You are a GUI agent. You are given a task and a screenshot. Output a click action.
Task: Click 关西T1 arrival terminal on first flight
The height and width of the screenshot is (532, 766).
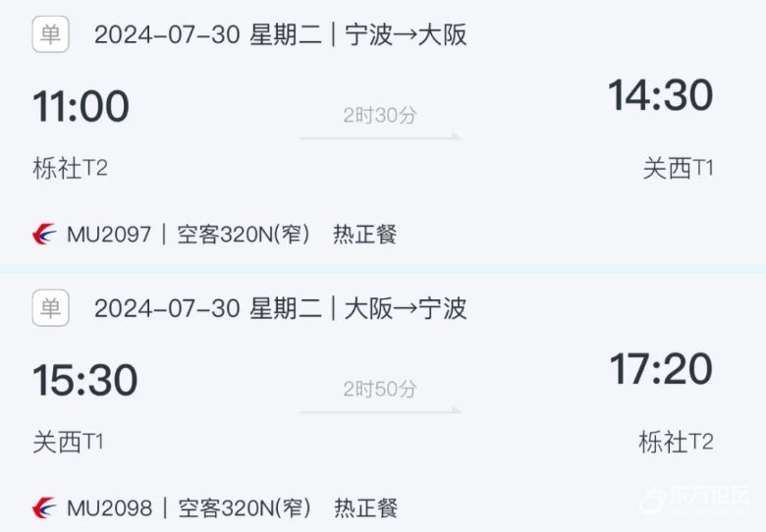pyautogui.click(x=678, y=169)
